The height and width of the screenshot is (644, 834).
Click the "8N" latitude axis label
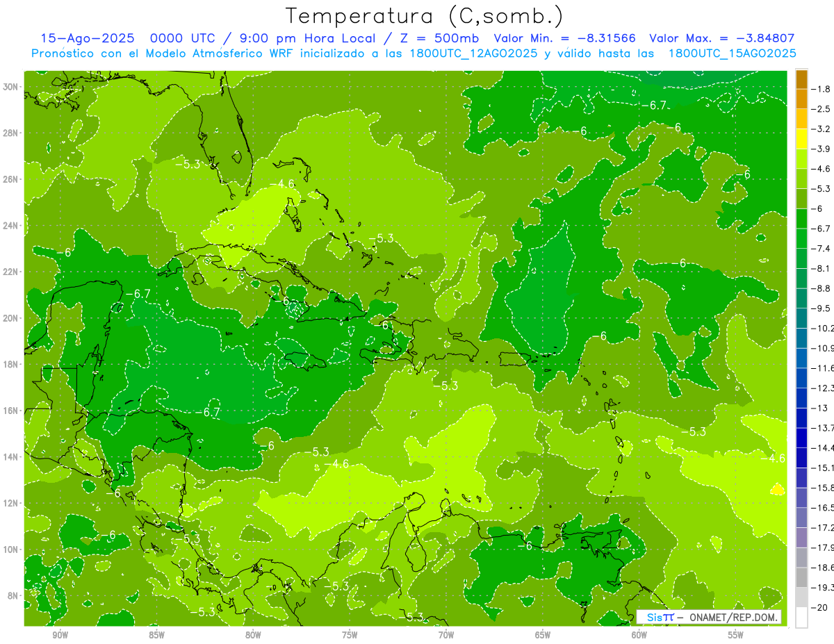point(14,595)
